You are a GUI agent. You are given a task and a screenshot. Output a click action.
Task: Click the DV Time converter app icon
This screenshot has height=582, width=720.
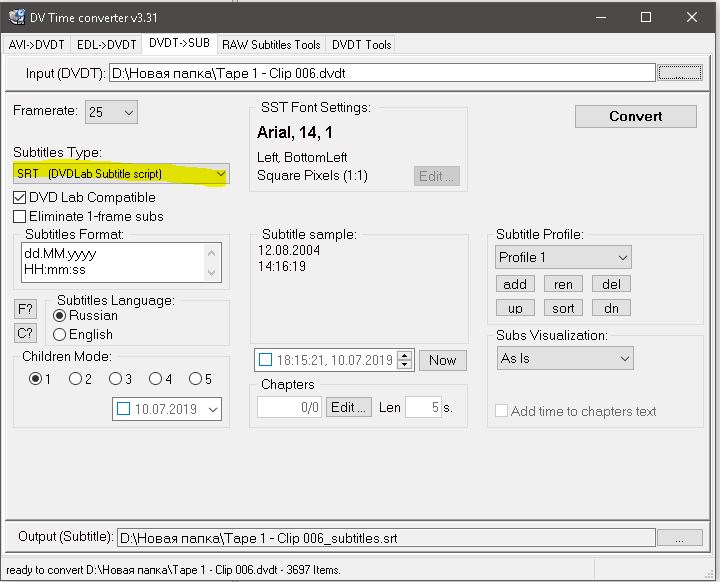pos(17,17)
